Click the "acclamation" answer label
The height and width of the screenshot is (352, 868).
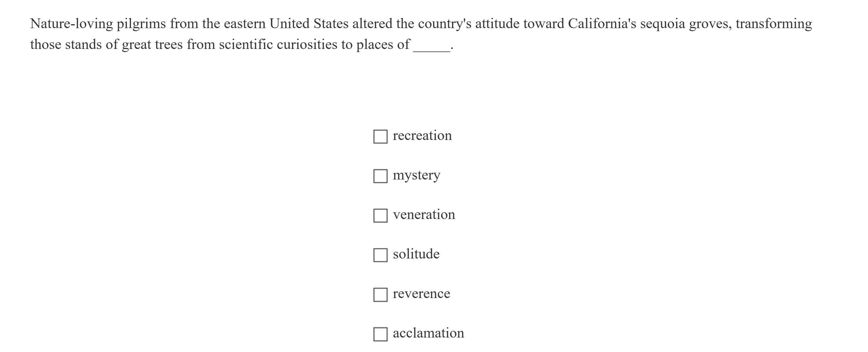(x=428, y=333)
